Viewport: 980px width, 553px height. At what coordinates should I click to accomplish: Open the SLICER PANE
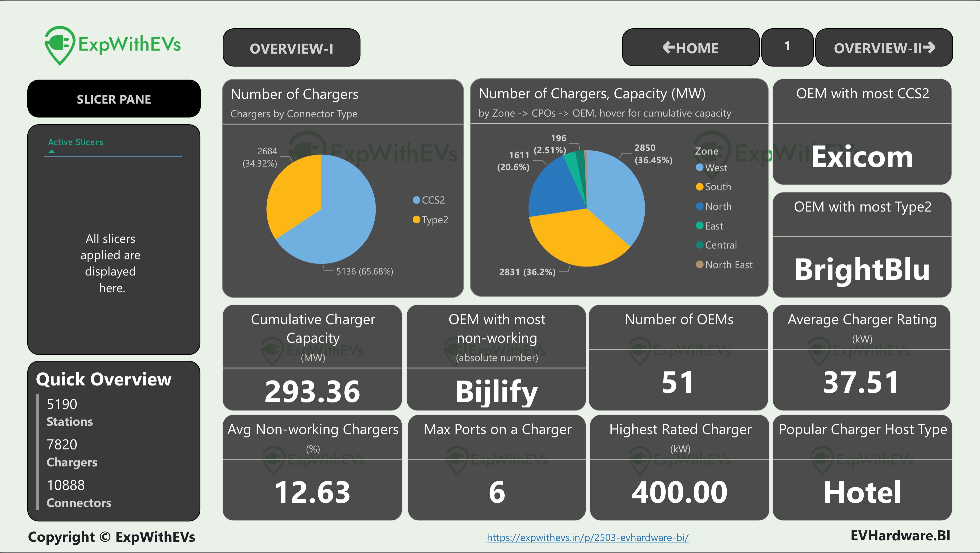pos(114,99)
